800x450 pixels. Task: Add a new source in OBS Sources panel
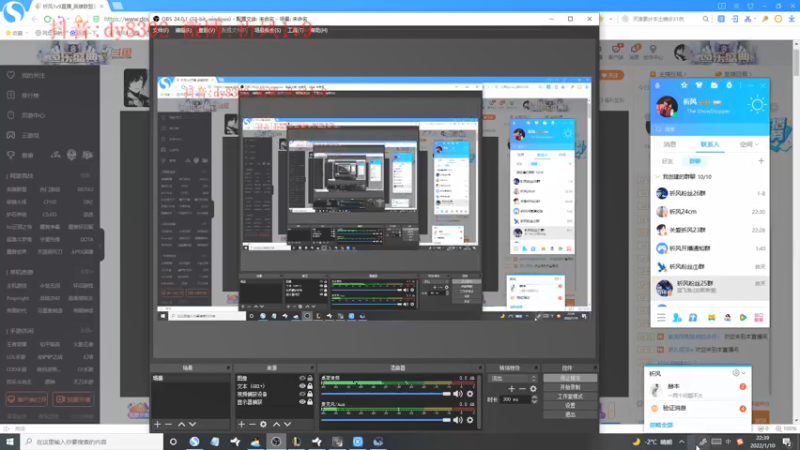pos(241,424)
